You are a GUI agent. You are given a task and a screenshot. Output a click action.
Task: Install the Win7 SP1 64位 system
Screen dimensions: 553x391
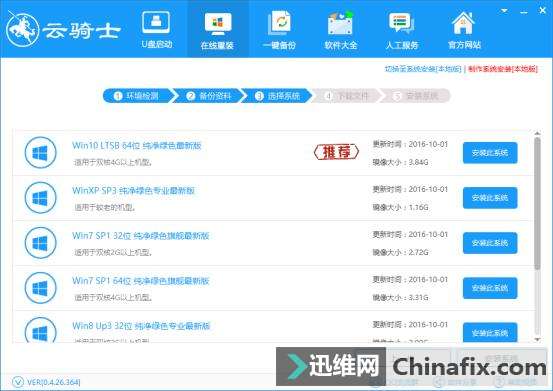point(490,288)
